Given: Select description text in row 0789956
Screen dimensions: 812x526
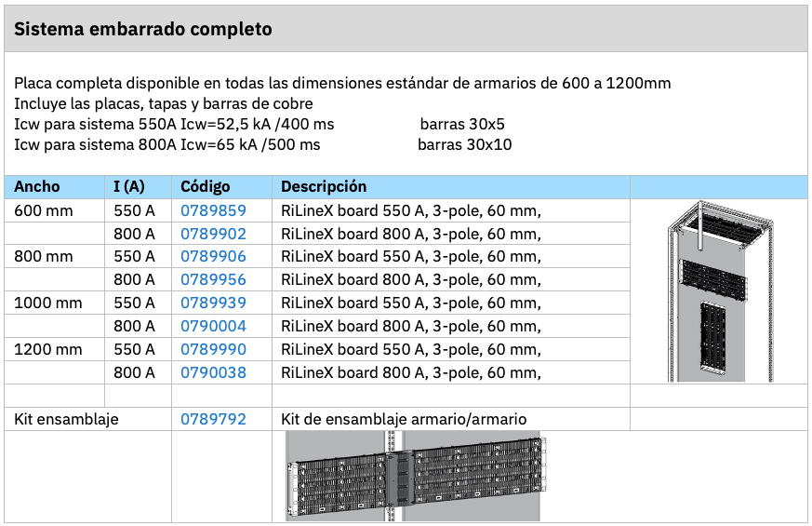Looking at the screenshot, I should (411, 280).
